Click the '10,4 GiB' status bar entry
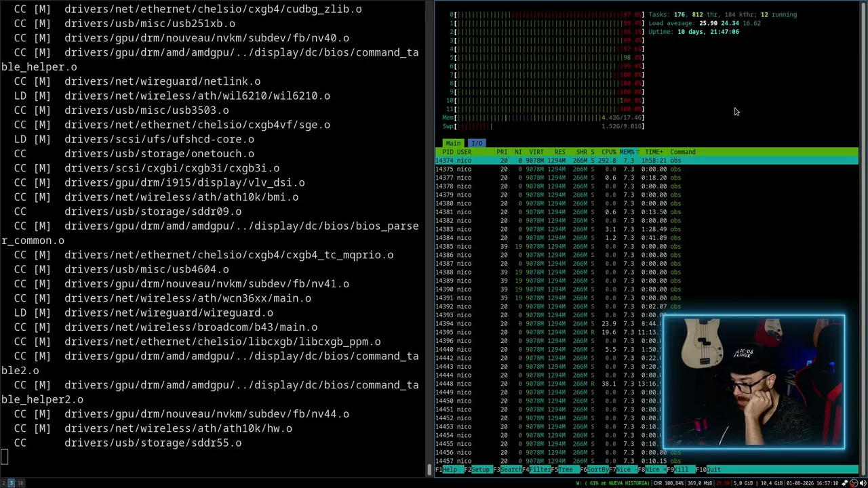Viewport: 868px width, 488px height. point(771,483)
